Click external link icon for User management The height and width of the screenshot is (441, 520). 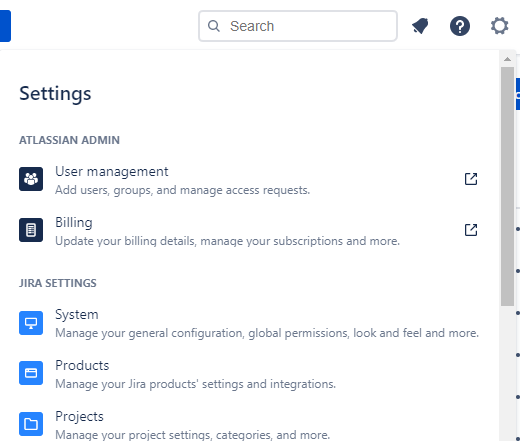click(x=471, y=179)
